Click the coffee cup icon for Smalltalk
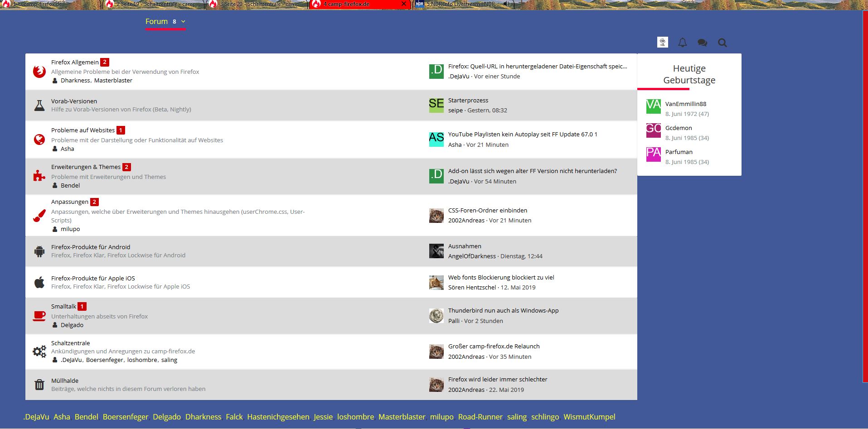The image size is (868, 429). (39, 316)
